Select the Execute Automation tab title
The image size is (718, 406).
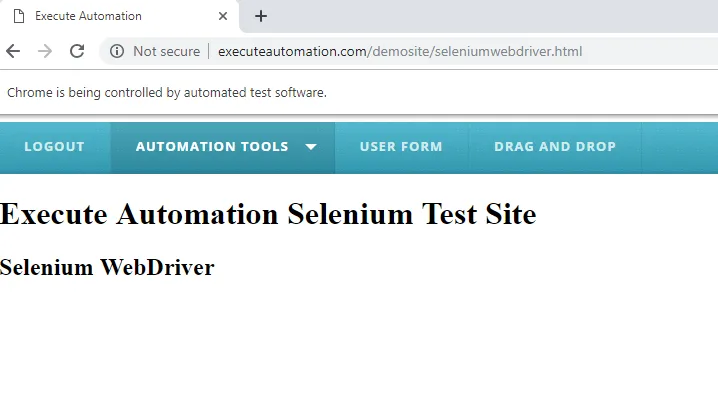tap(88, 16)
